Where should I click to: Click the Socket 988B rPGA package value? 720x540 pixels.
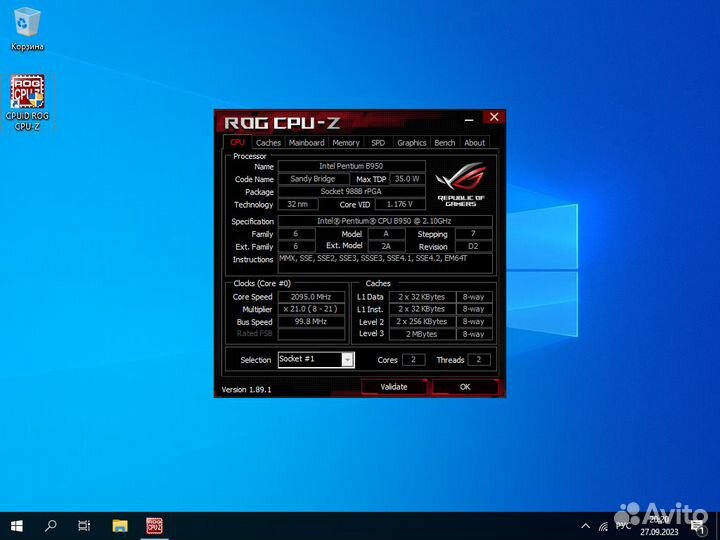(x=351, y=191)
